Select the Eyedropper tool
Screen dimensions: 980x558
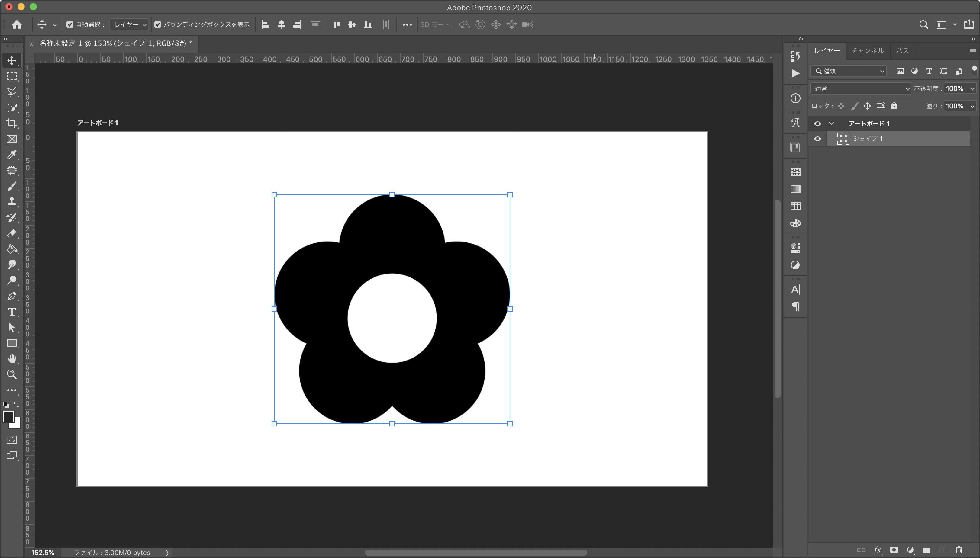tap(11, 155)
